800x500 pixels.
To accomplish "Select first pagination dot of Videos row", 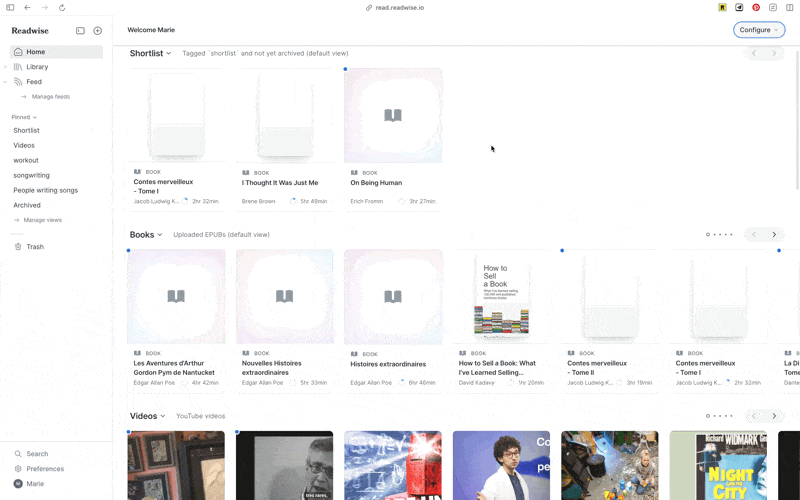I will click(708, 416).
